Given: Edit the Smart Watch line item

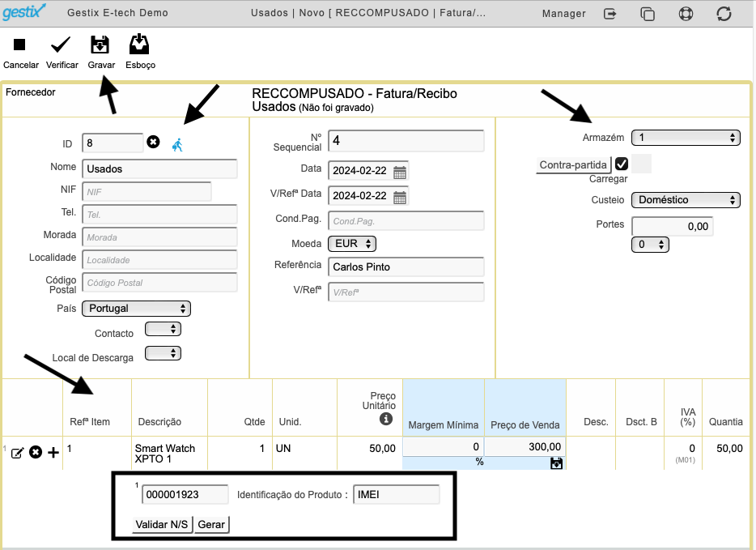Looking at the screenshot, I should [17, 453].
